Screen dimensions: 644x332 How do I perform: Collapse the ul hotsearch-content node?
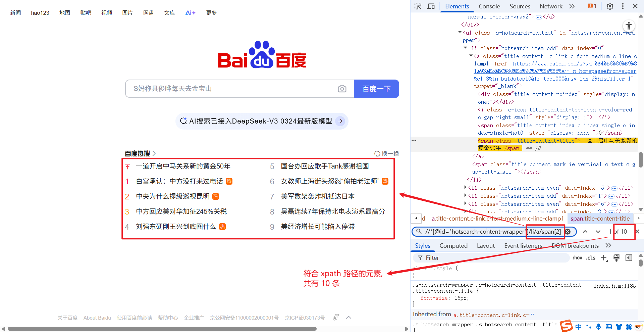460,32
